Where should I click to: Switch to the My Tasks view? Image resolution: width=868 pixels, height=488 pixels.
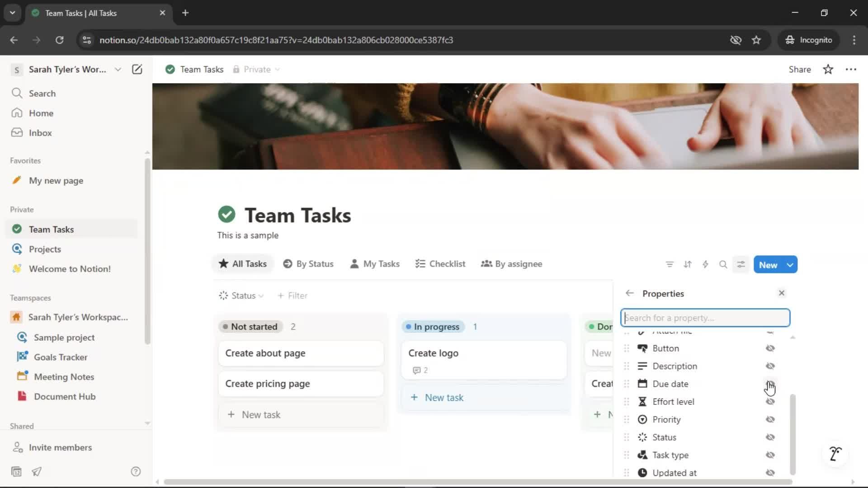pos(375,264)
